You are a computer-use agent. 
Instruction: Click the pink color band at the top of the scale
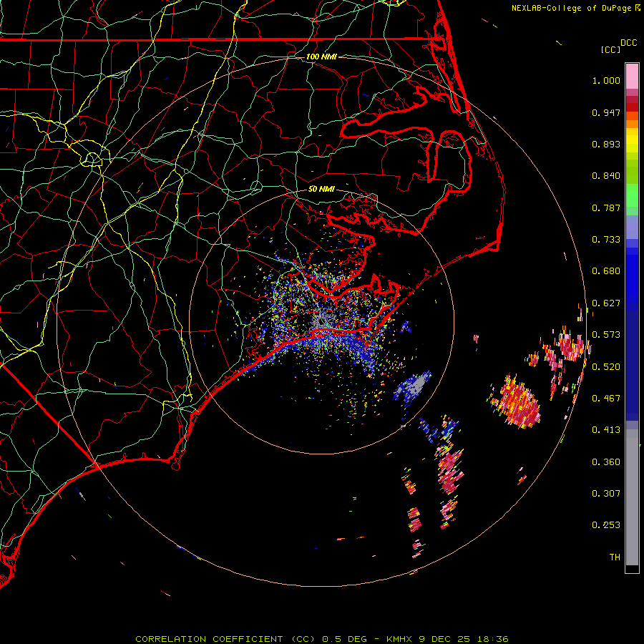point(632,76)
